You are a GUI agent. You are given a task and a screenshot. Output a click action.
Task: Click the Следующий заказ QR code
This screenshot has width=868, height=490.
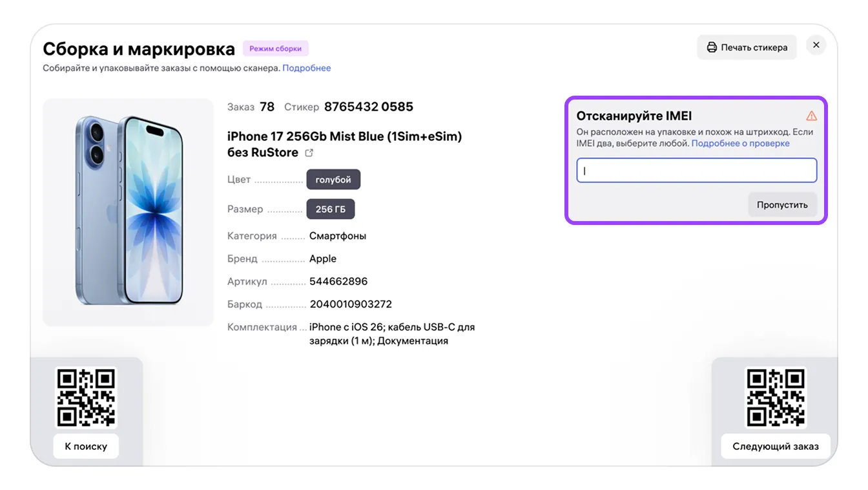776,398
